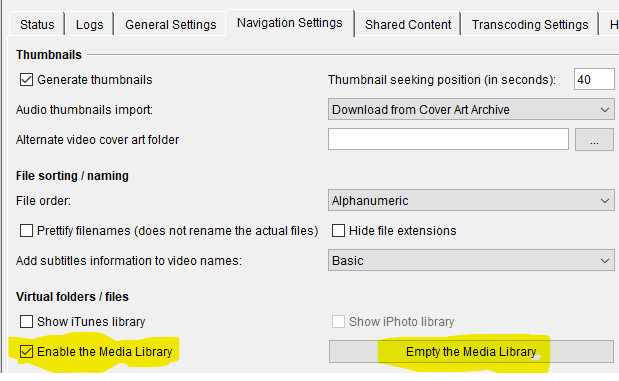The image size is (619, 381).
Task: Click the browse button for cover art folder
Action: 594,139
